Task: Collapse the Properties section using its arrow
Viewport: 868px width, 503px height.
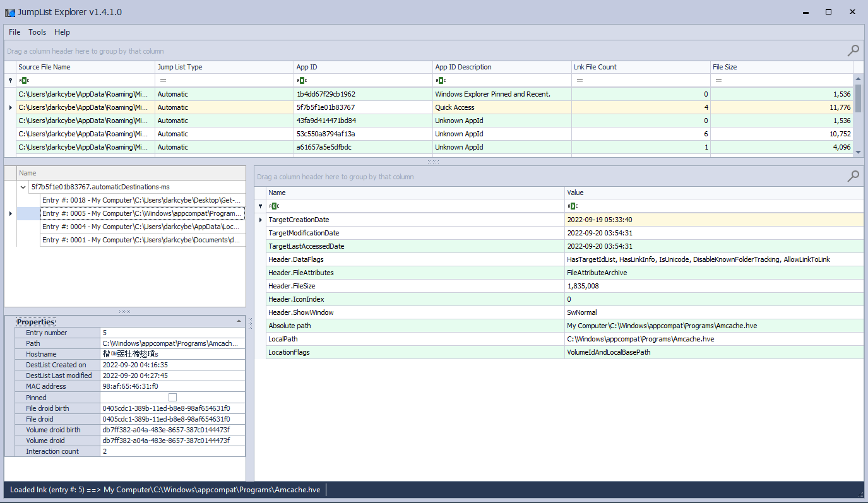Action: pyautogui.click(x=239, y=322)
